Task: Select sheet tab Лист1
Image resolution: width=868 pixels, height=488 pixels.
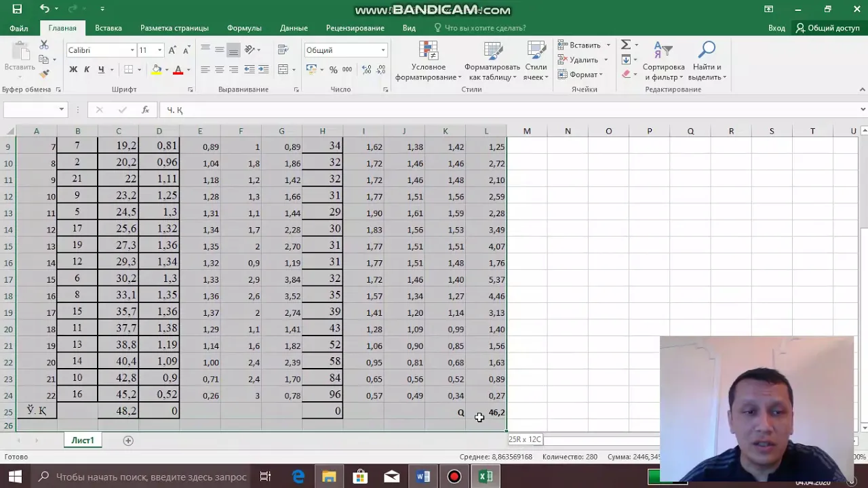Action: 83,441
